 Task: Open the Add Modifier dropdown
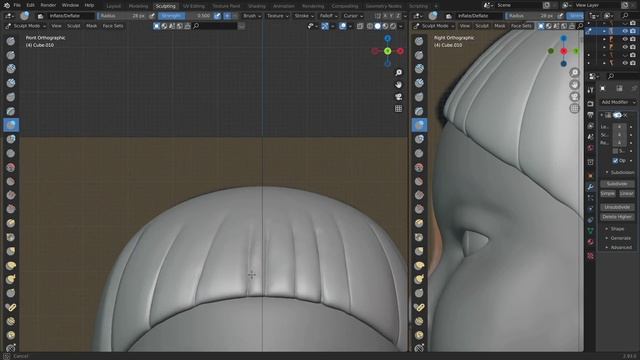[618, 102]
